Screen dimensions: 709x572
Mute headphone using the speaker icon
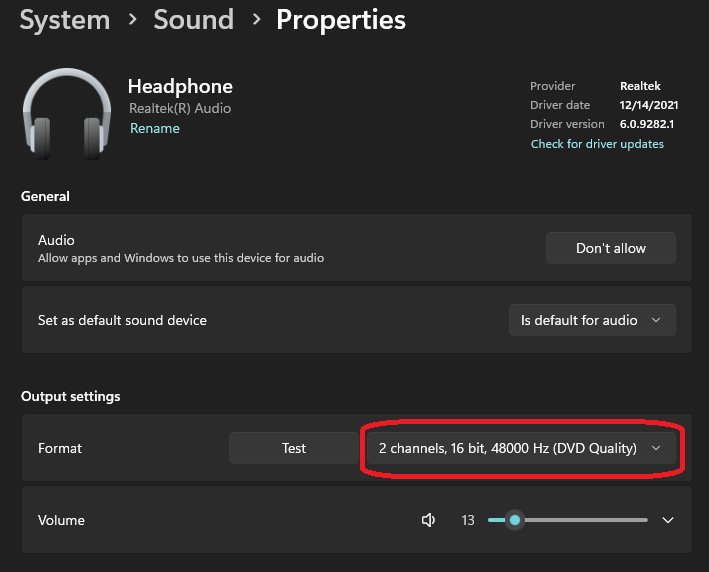[x=429, y=520]
